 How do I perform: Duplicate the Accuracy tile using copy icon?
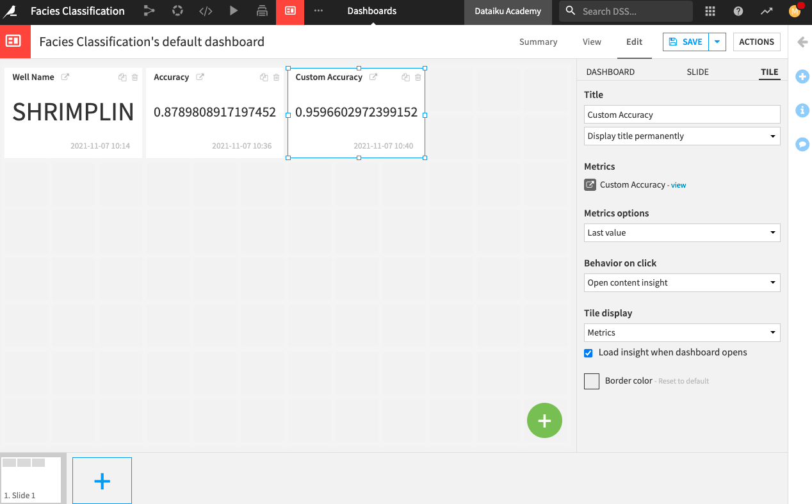pyautogui.click(x=263, y=77)
